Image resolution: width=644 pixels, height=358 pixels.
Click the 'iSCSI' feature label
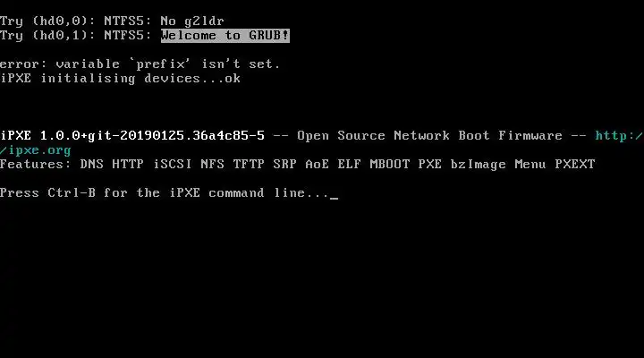pyautogui.click(x=173, y=165)
